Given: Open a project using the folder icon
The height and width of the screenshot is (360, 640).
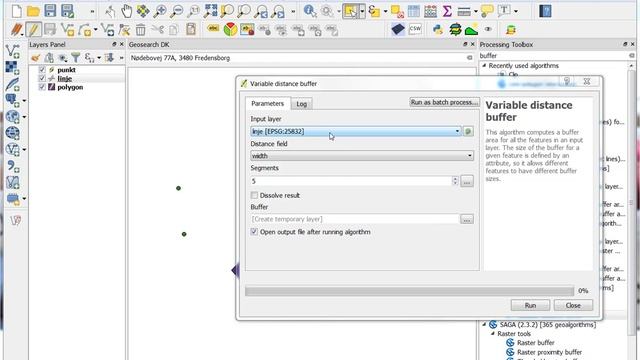Looking at the screenshot, I should click(x=33, y=11).
